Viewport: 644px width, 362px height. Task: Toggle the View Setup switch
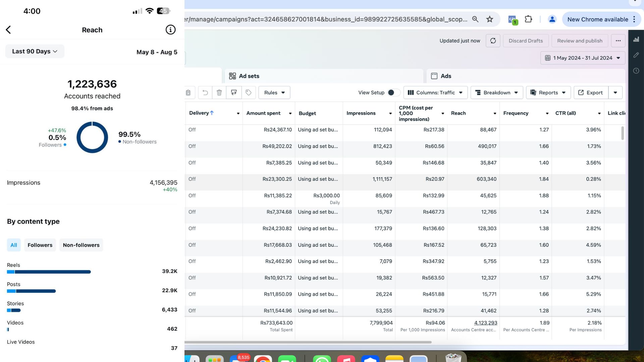[393, 93]
